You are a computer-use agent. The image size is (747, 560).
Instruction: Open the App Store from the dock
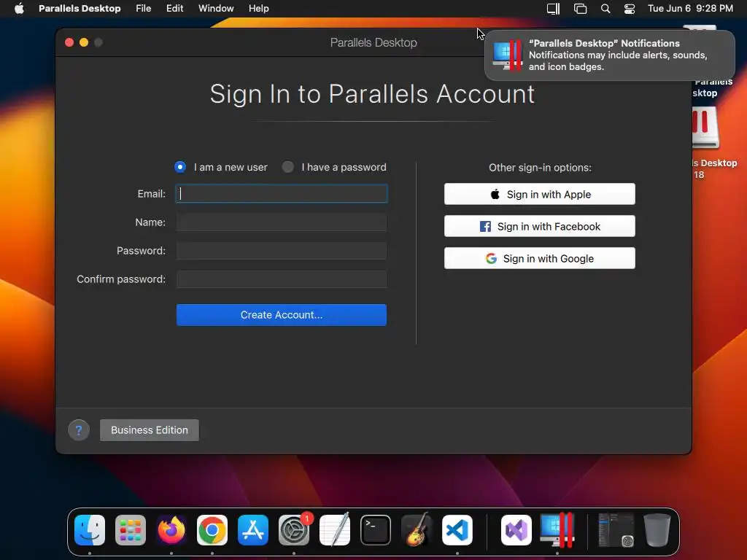coord(253,530)
